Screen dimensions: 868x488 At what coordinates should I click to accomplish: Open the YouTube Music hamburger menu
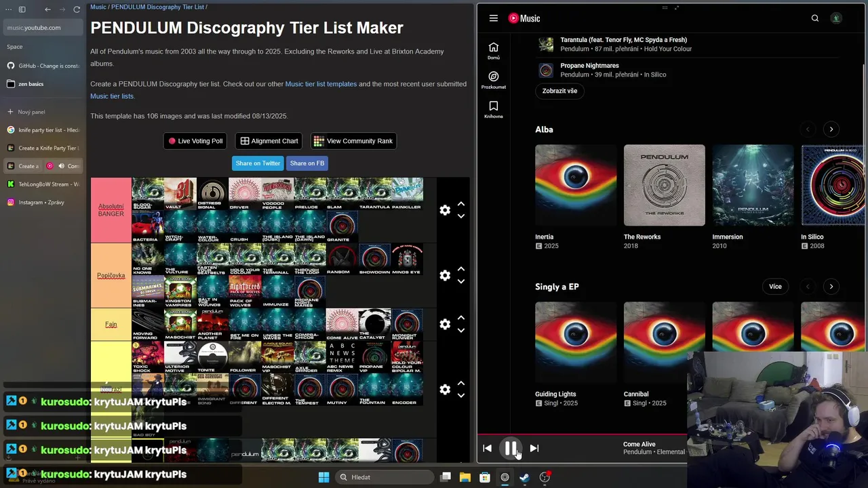tap(494, 18)
